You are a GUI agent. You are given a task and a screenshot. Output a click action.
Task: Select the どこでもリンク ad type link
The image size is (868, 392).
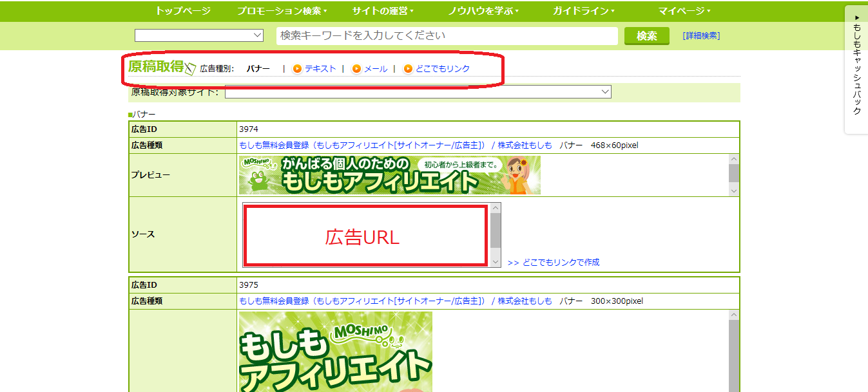click(x=443, y=69)
